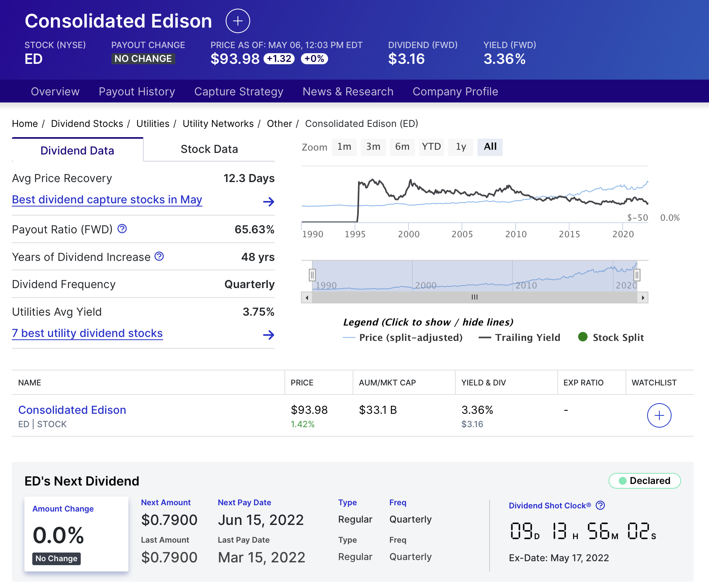Image resolution: width=709 pixels, height=588 pixels.
Task: Open Overview nav tab
Action: coord(55,91)
